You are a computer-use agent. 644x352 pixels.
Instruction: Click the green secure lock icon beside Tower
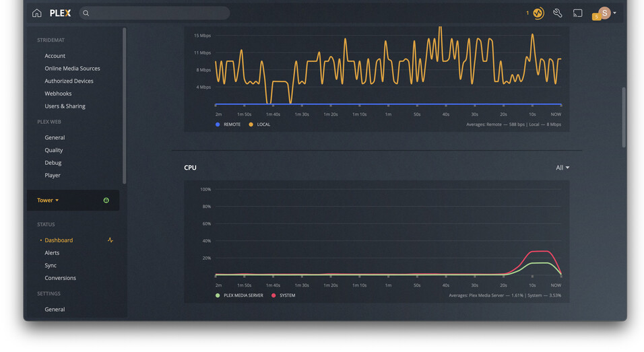pos(106,200)
